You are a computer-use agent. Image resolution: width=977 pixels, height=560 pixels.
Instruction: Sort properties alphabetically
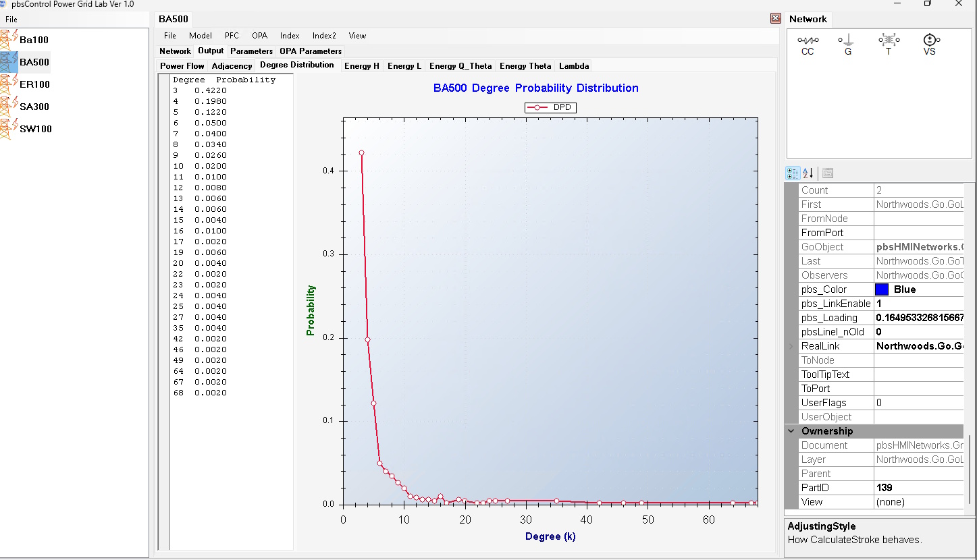808,173
